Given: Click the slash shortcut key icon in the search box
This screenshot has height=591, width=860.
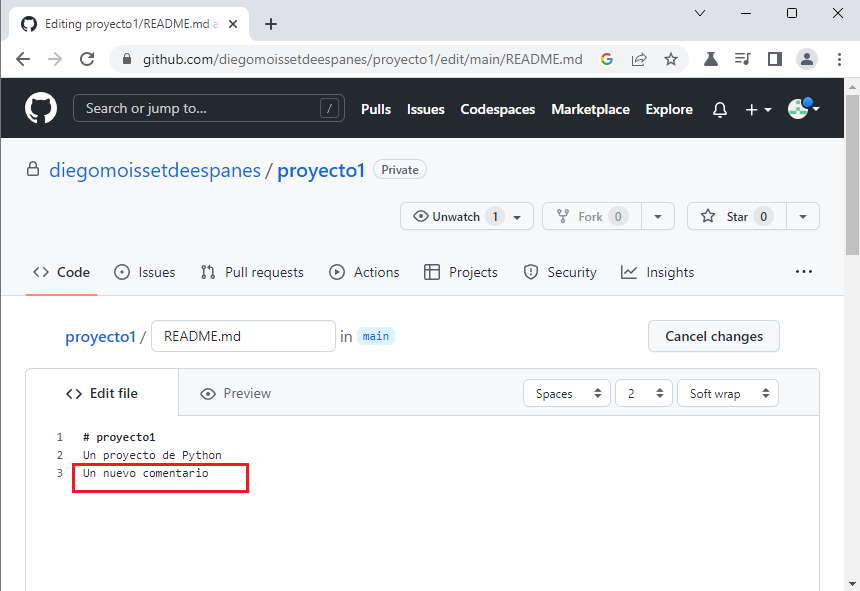Looking at the screenshot, I should coord(329,109).
